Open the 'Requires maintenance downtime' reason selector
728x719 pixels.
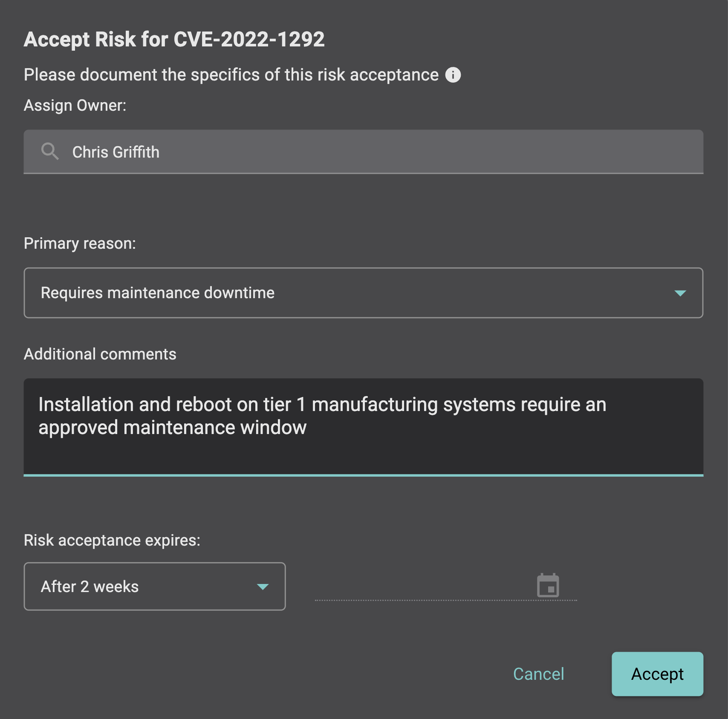[158, 293]
